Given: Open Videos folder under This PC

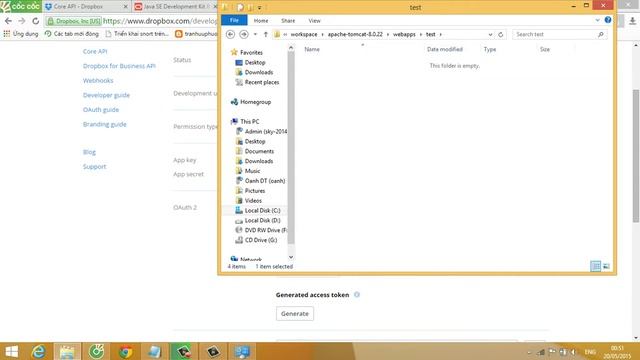Looking at the screenshot, I should [x=253, y=201].
